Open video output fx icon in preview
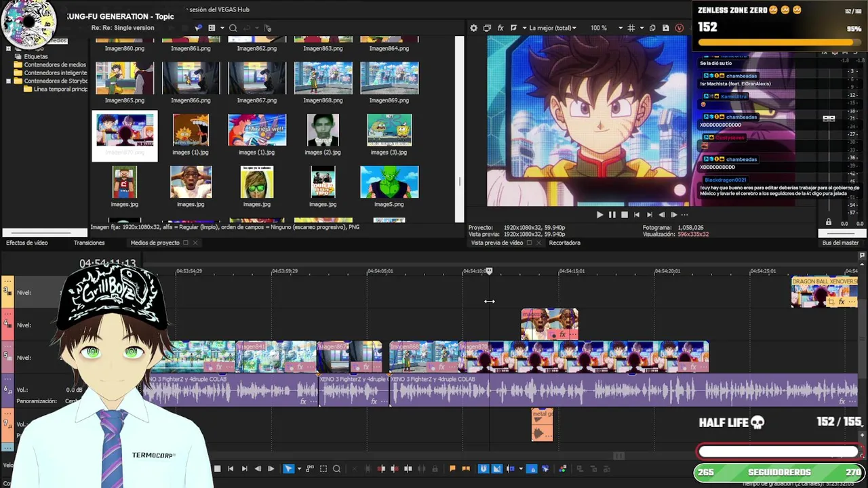Screen dimensions: 868x488 (x=500, y=28)
